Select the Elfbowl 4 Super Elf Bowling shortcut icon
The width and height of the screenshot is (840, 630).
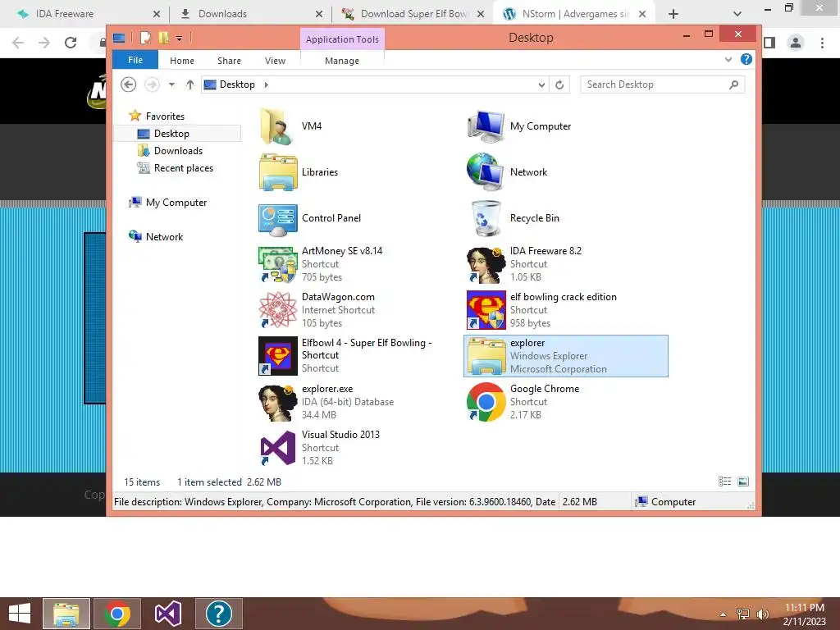(x=277, y=356)
